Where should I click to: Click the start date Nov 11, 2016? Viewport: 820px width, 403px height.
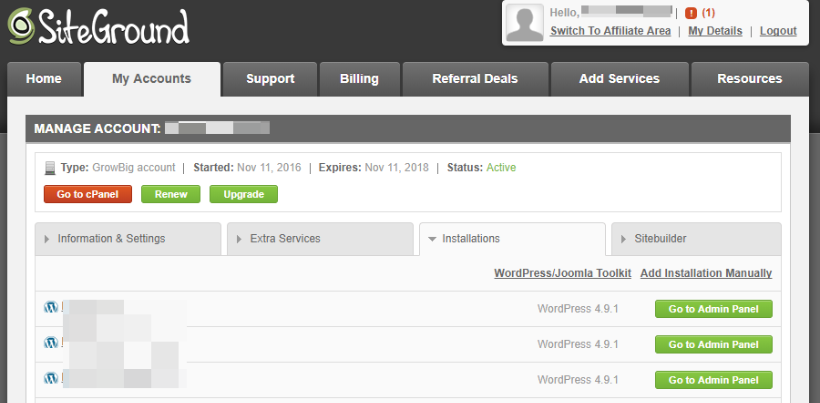pos(269,168)
